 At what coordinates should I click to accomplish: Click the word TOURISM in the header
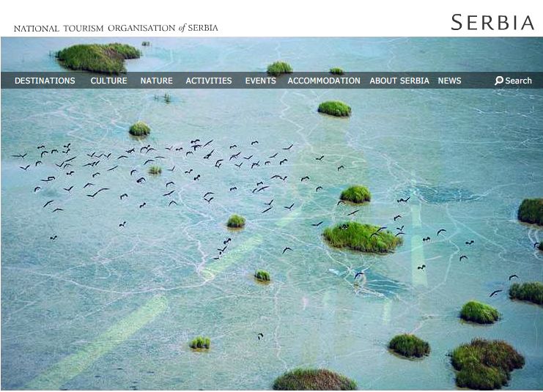click(84, 29)
